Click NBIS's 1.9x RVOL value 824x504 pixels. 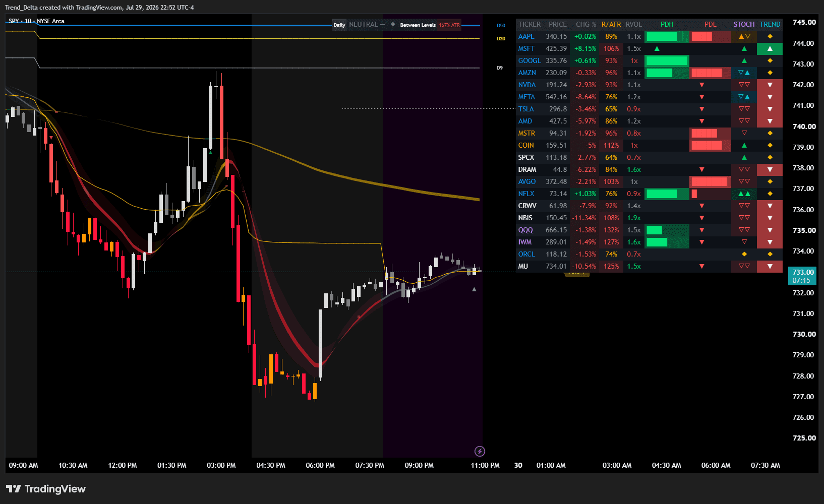tap(634, 218)
